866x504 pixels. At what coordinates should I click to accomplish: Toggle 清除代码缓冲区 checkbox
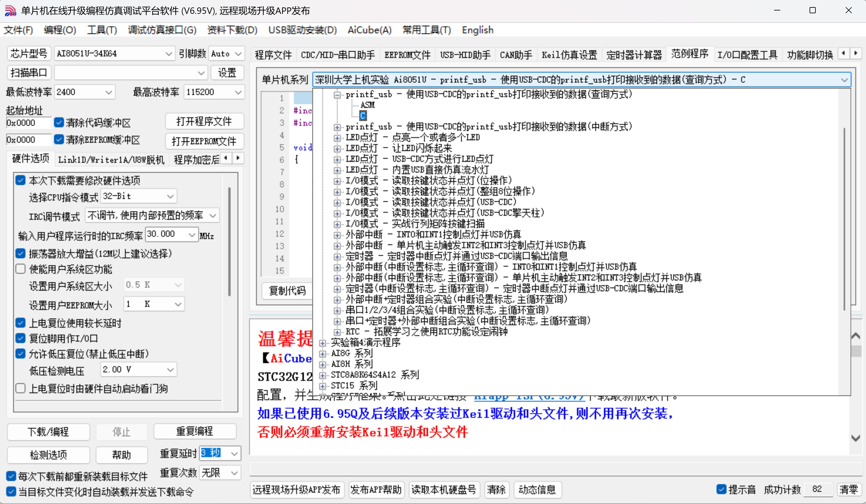tap(59, 123)
